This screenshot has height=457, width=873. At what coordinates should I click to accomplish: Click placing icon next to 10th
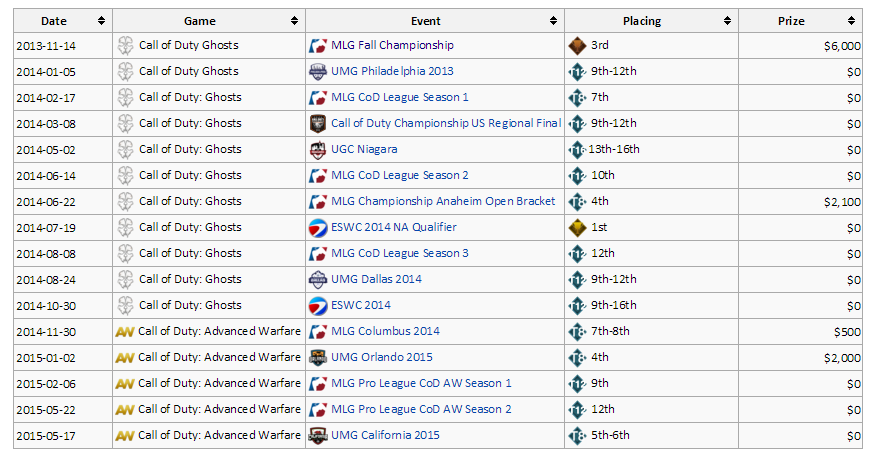tap(577, 176)
